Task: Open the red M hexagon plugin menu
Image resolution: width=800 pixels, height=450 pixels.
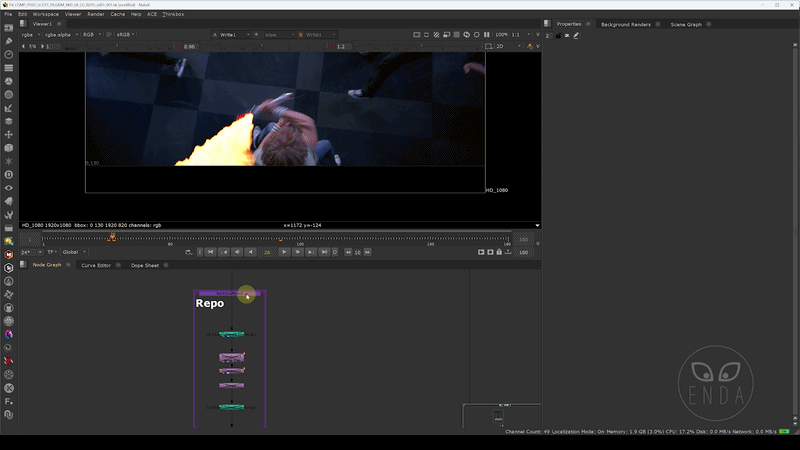Action: tap(9, 254)
